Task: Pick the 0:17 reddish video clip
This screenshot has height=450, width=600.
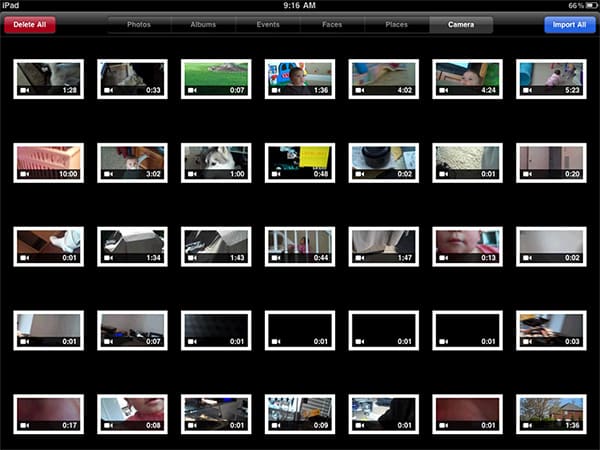Action: tap(49, 414)
